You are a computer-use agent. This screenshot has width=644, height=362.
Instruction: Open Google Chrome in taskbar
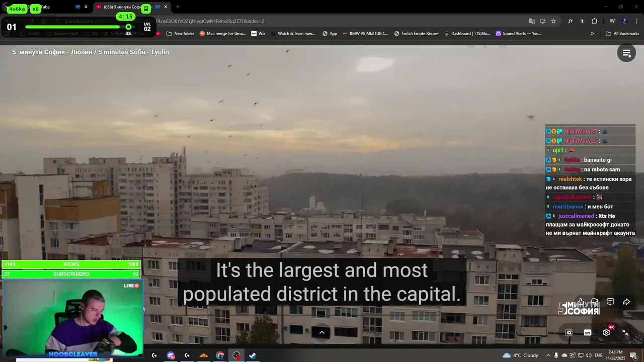click(x=220, y=355)
